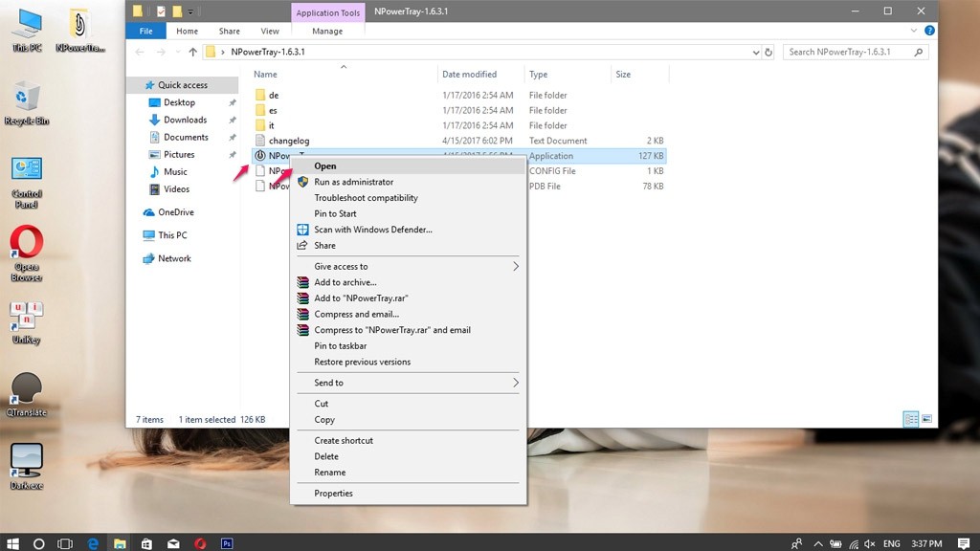
Task: Choose Properties from the context menu
Action: (333, 494)
